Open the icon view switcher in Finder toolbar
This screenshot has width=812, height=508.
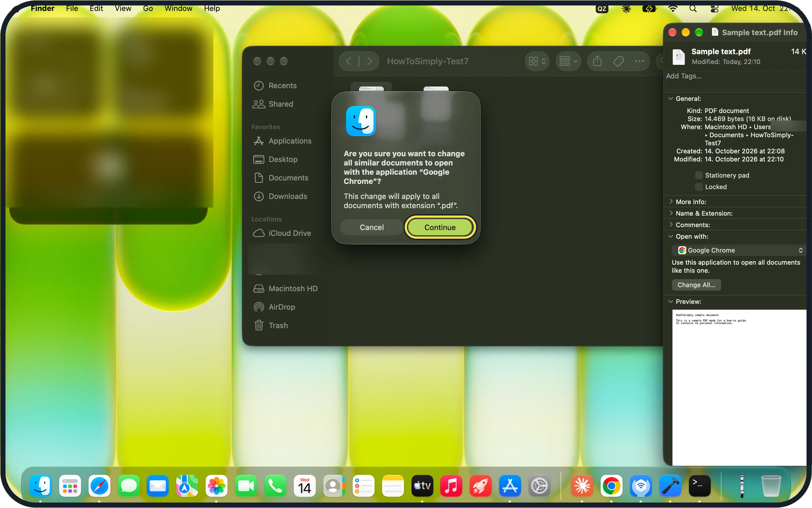537,61
